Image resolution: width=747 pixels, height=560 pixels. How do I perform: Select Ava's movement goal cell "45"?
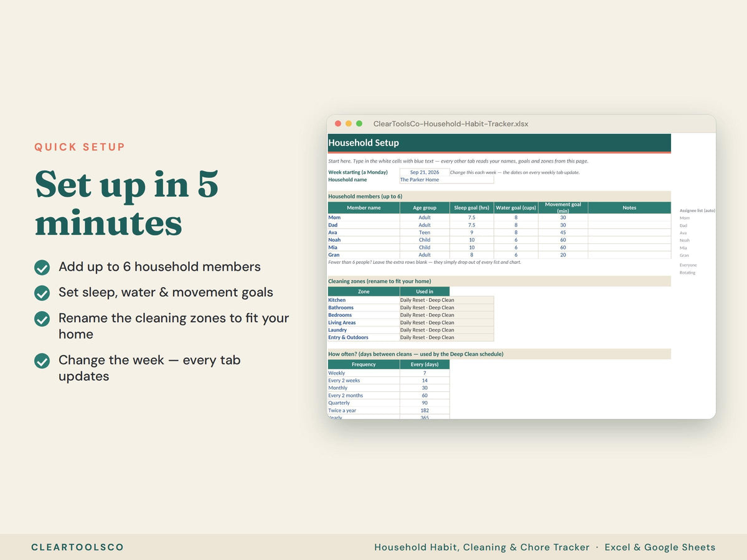[x=563, y=233]
